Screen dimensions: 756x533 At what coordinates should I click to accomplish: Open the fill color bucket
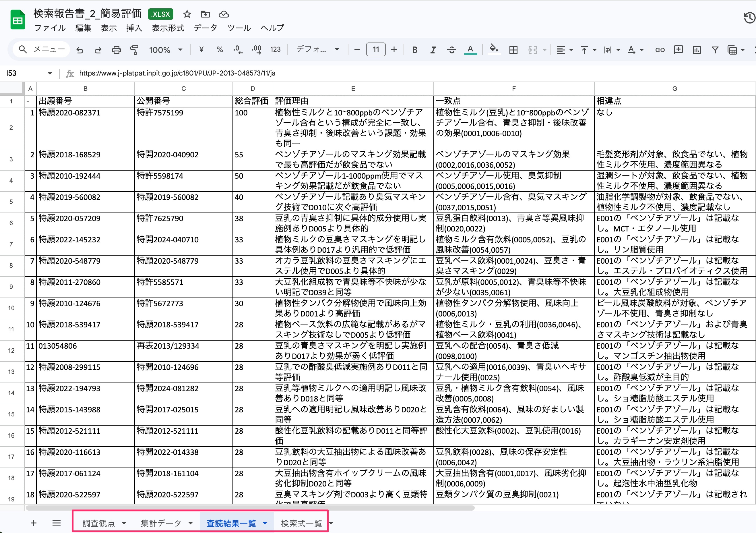pos(494,49)
